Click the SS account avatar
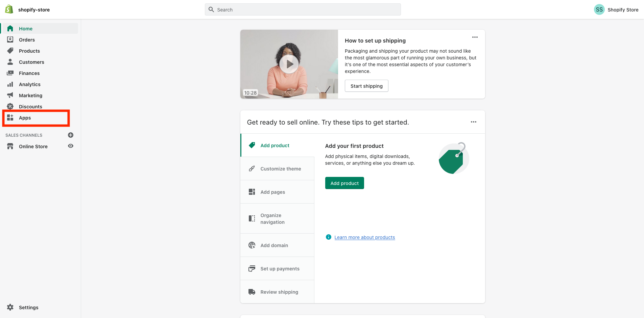Image resolution: width=644 pixels, height=318 pixels. click(x=599, y=9)
